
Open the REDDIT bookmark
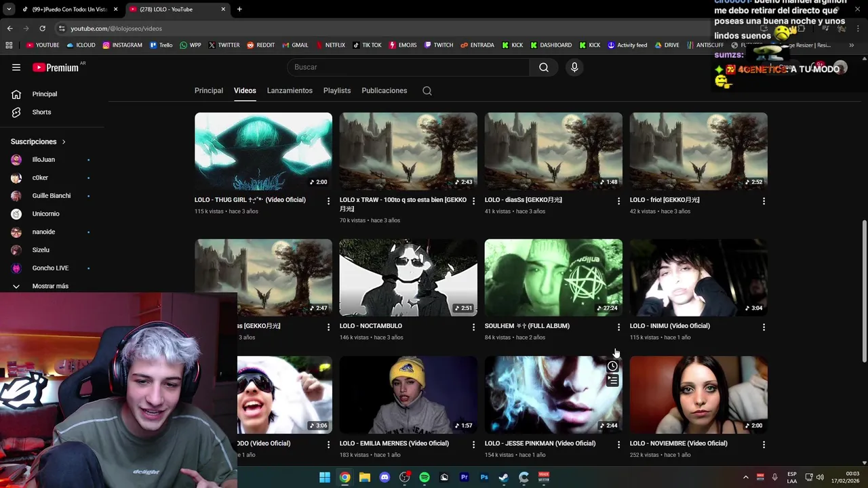pos(261,45)
